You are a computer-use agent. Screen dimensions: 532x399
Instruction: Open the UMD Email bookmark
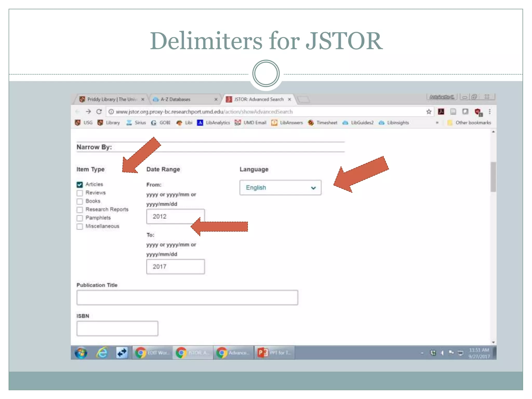250,123
